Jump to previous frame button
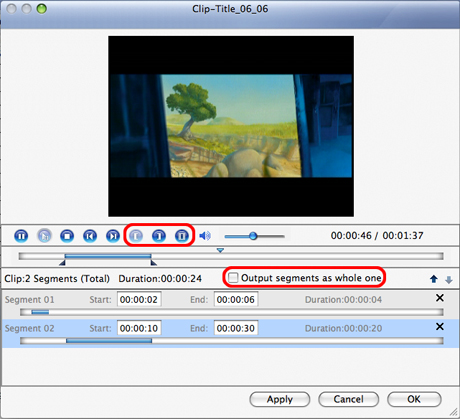This screenshot has height=419, width=460. (90, 236)
